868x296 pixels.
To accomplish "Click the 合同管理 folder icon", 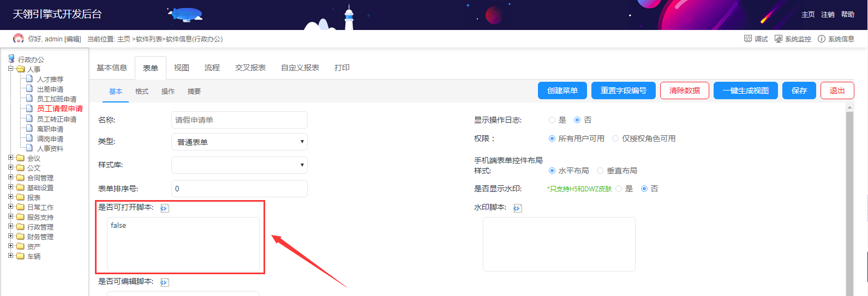I will 21,178.
